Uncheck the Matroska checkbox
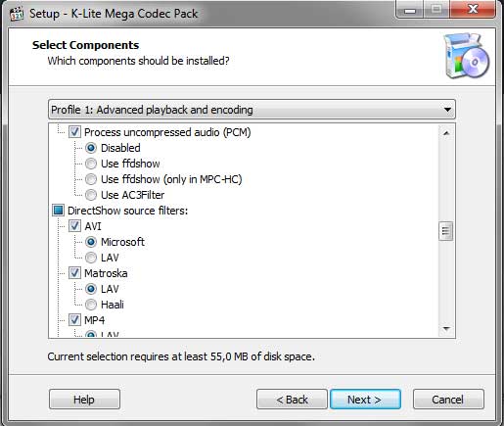Image resolution: width=504 pixels, height=426 pixels. point(74,273)
